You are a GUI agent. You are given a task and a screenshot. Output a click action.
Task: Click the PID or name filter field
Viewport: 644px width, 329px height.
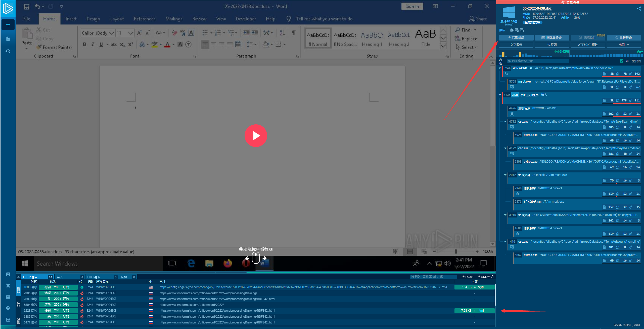coord(537,61)
